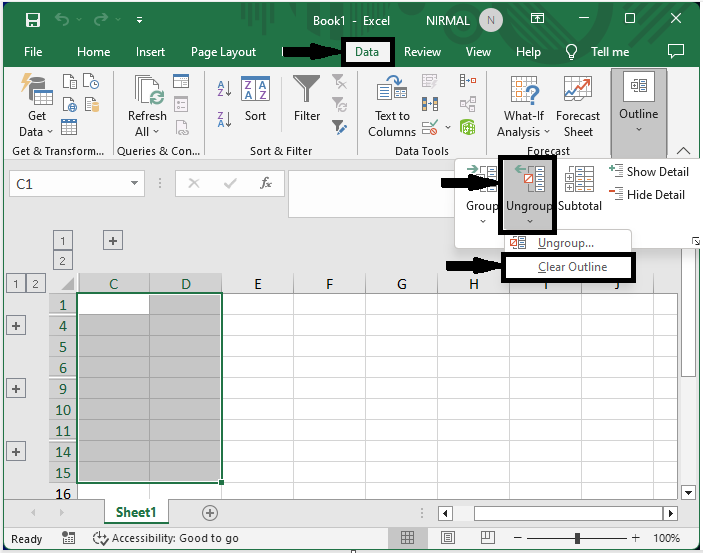Click the Undo arrow icon
703x553 pixels.
pyautogui.click(x=62, y=19)
